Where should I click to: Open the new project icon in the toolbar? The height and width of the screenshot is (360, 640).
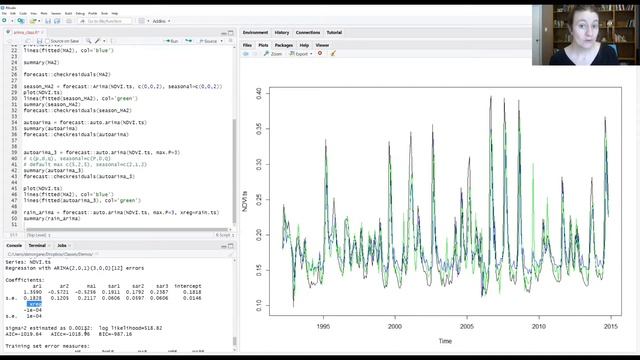click(20, 20)
